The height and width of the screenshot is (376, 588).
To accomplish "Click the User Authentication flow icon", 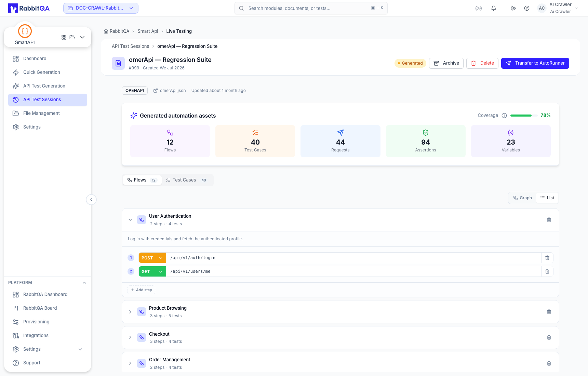I will click(142, 220).
